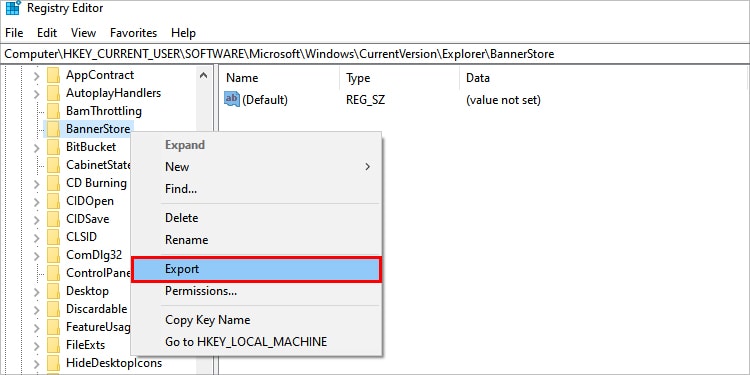Expand the CIDSave key
Image resolution: width=750 pixels, height=375 pixels.
[36, 220]
